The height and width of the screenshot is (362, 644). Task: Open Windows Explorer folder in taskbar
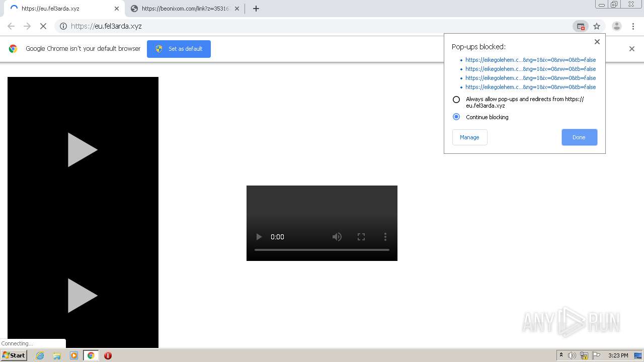point(57,355)
